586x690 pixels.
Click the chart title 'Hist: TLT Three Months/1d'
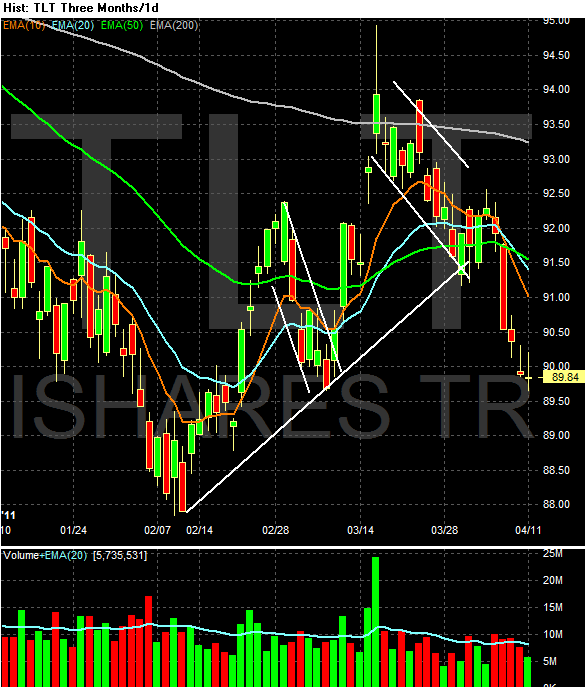click(x=81, y=8)
